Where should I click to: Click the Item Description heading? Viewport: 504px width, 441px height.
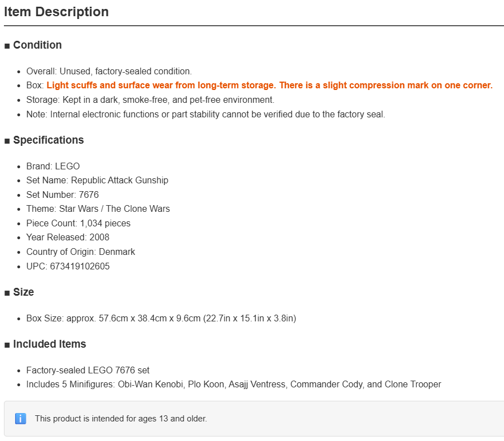coord(56,12)
